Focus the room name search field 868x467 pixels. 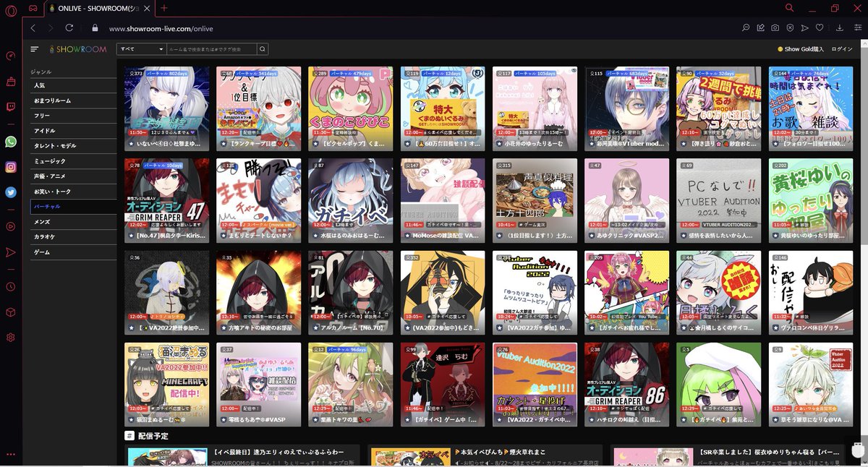[x=212, y=49]
